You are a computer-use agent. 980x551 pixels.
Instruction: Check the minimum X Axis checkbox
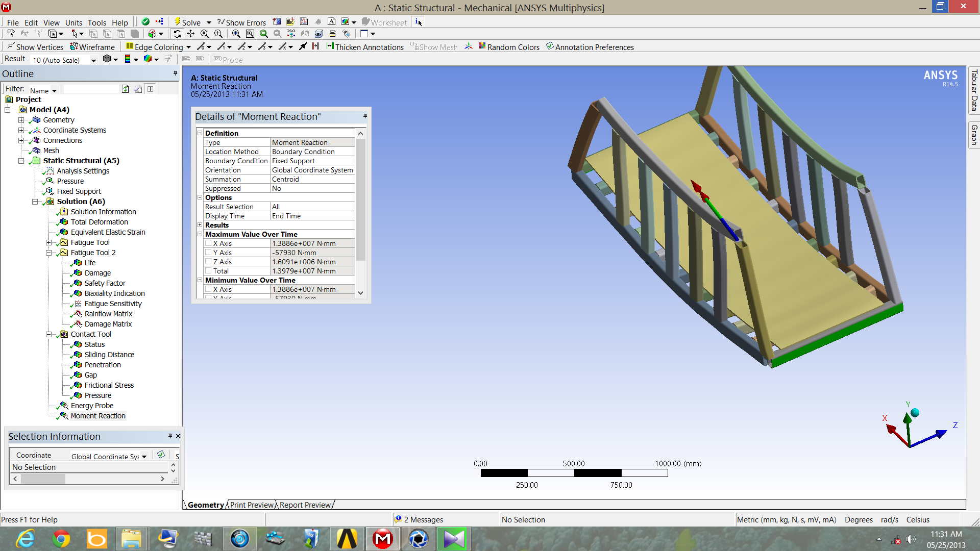(208, 289)
